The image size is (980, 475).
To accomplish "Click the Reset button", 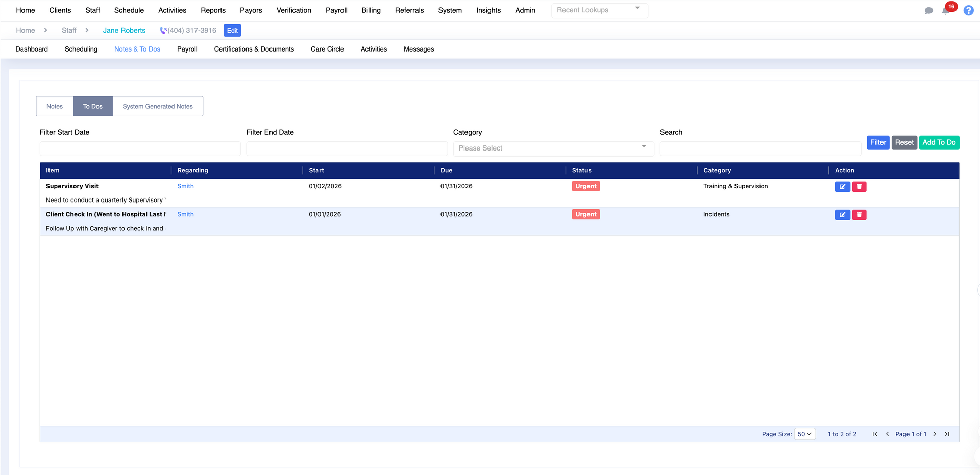I will [x=904, y=142].
